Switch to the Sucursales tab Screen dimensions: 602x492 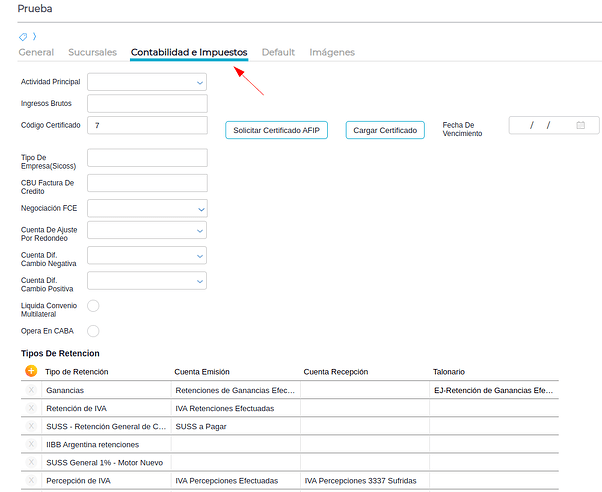(x=92, y=52)
